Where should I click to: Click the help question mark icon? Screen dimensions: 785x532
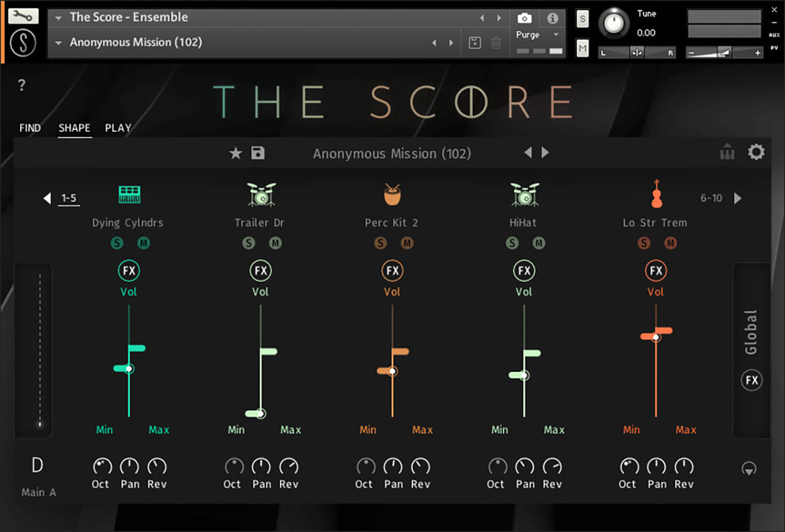22,85
